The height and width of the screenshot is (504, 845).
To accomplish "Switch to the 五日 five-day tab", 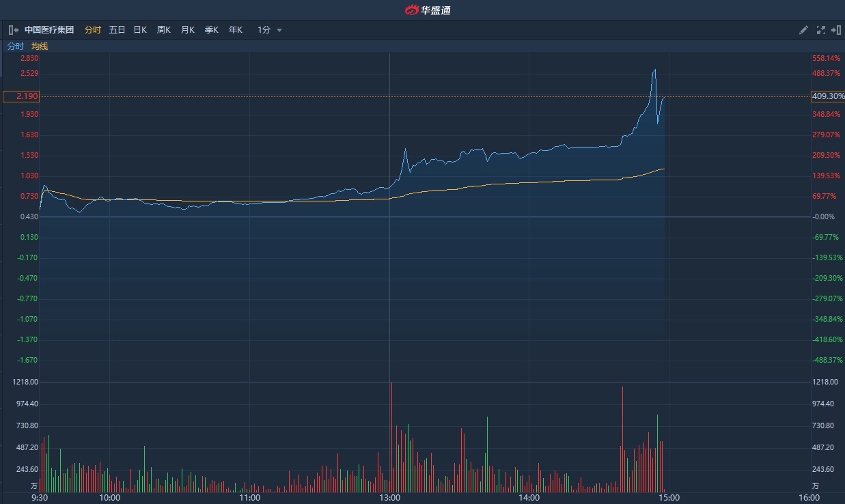I will (117, 30).
